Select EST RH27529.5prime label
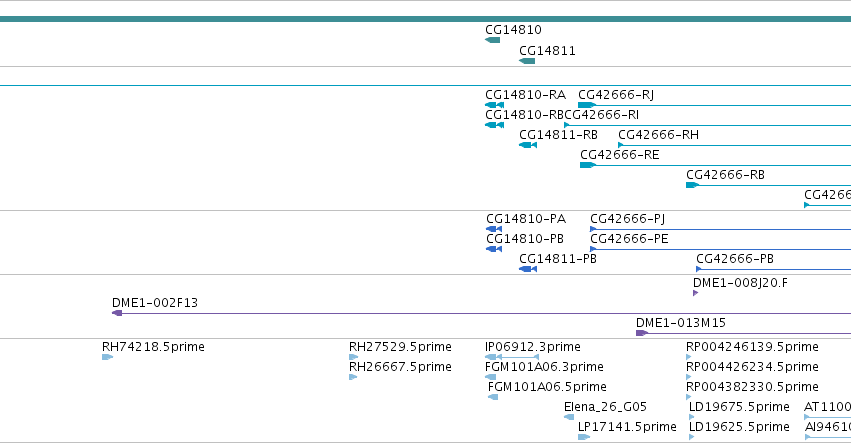Image resolution: width=851 pixels, height=443 pixels. pos(400,347)
